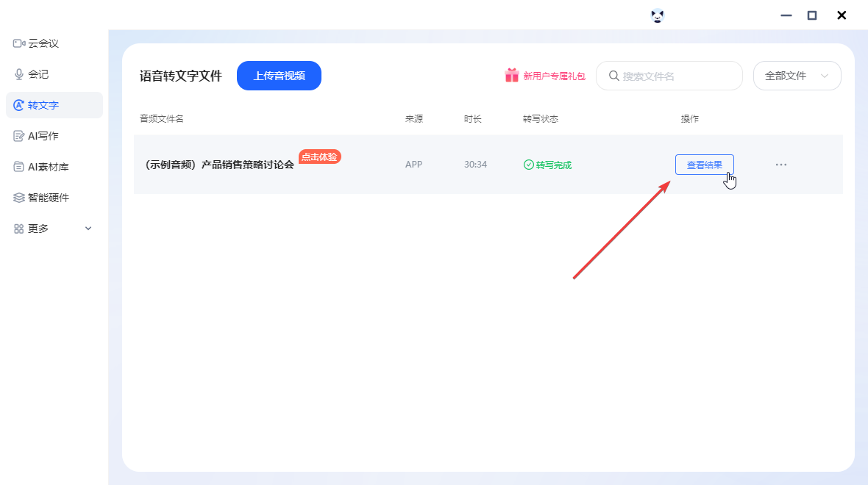
Task: Minimize the application window
Action: coord(786,15)
